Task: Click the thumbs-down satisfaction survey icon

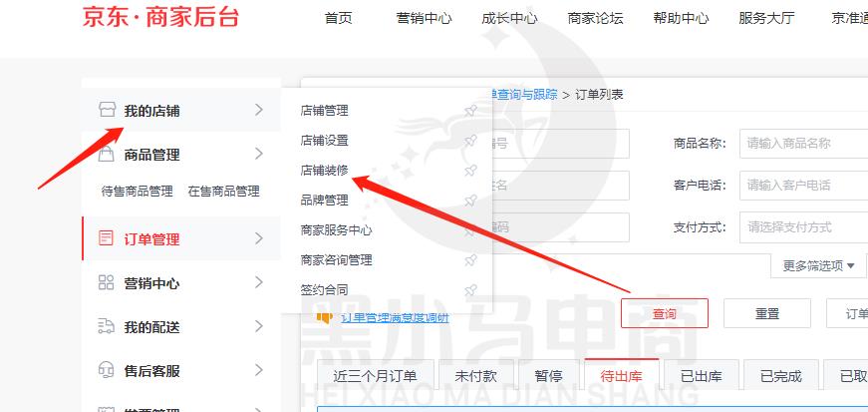Action: pos(324,318)
